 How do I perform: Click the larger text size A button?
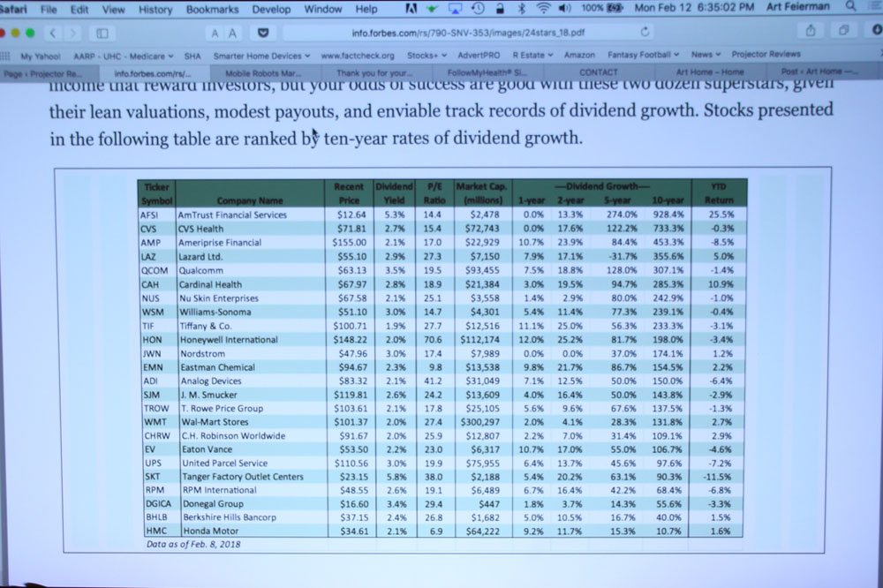(232, 34)
